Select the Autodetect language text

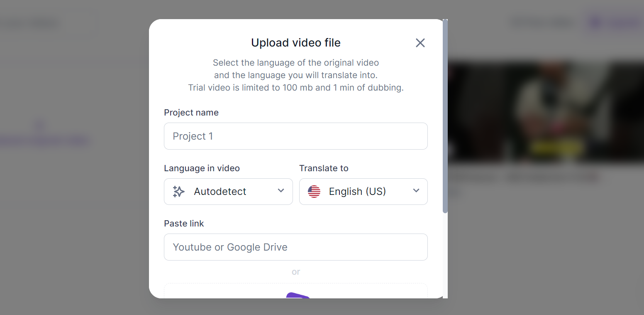pyautogui.click(x=220, y=192)
